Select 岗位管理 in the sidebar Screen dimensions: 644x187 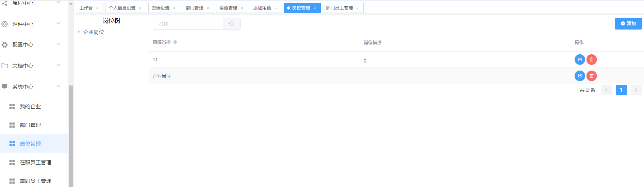click(34, 144)
